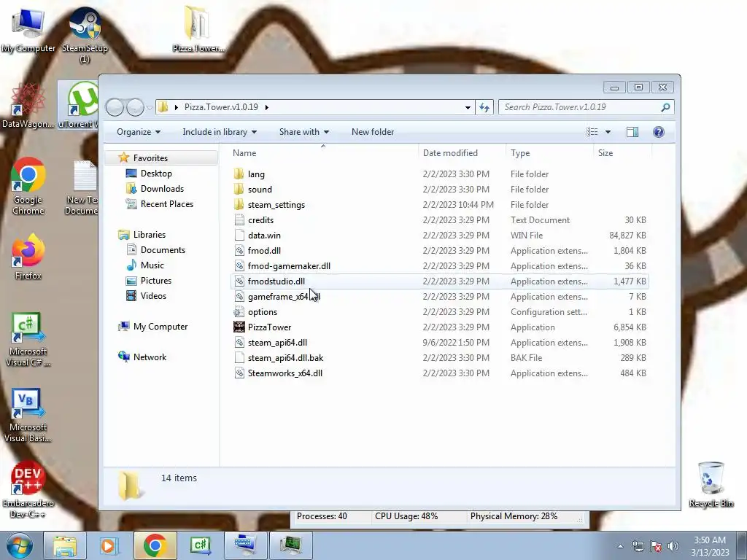
Task: Sort by the Name column header
Action: click(323, 153)
